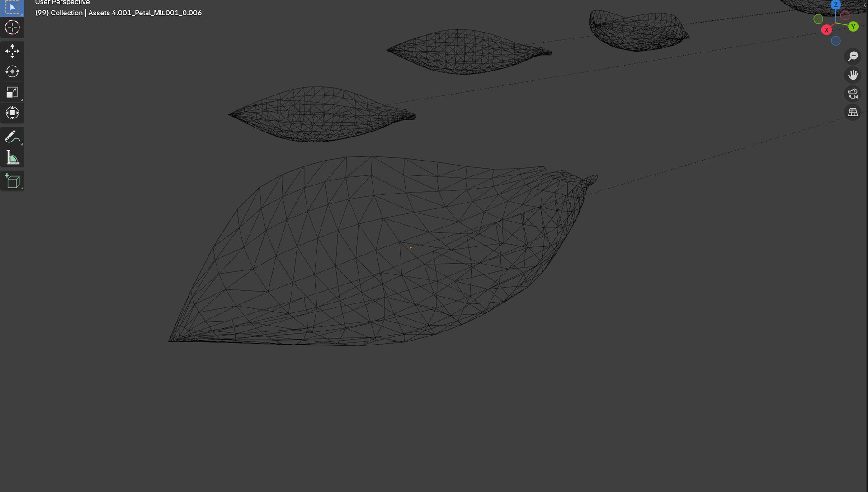Click the negative X axis gizmo circle

pyautogui.click(x=845, y=16)
